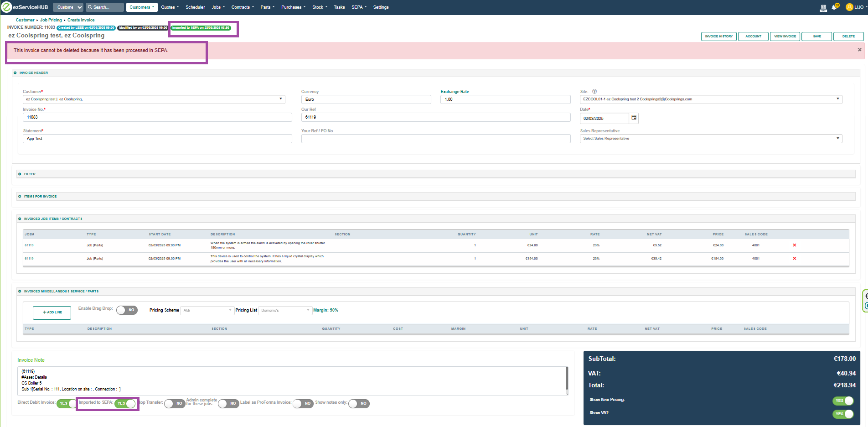
Task: Click the LIJO user avatar
Action: (x=849, y=7)
